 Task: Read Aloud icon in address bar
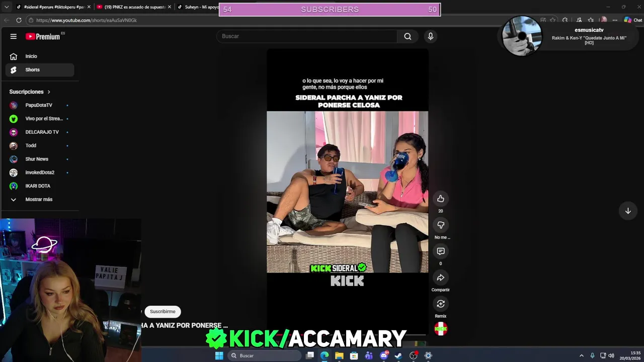tap(543, 20)
